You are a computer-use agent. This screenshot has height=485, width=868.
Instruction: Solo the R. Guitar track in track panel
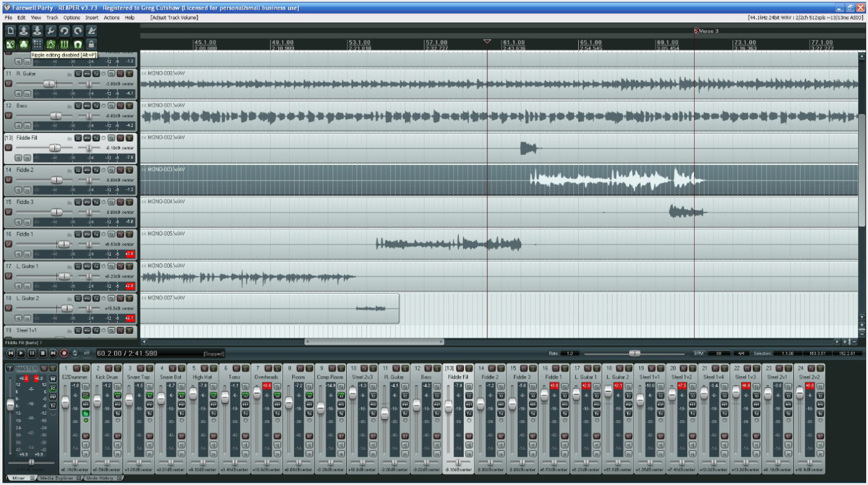coord(129,74)
